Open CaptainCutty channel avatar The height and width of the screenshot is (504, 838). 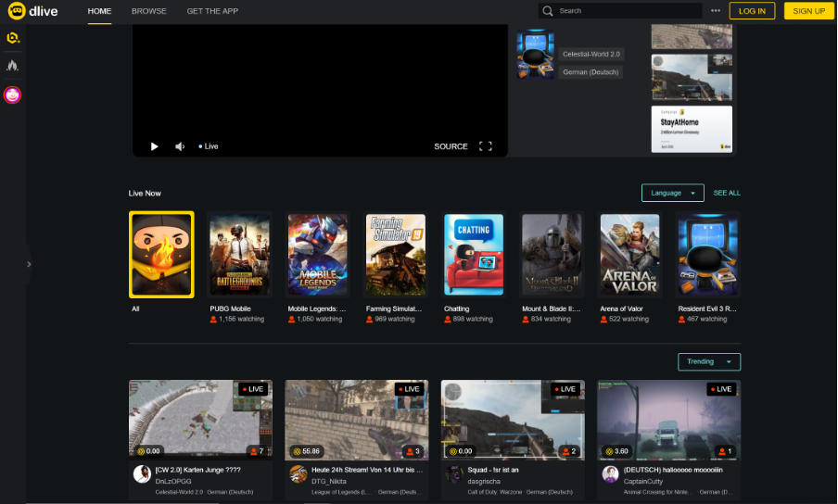[x=610, y=473]
